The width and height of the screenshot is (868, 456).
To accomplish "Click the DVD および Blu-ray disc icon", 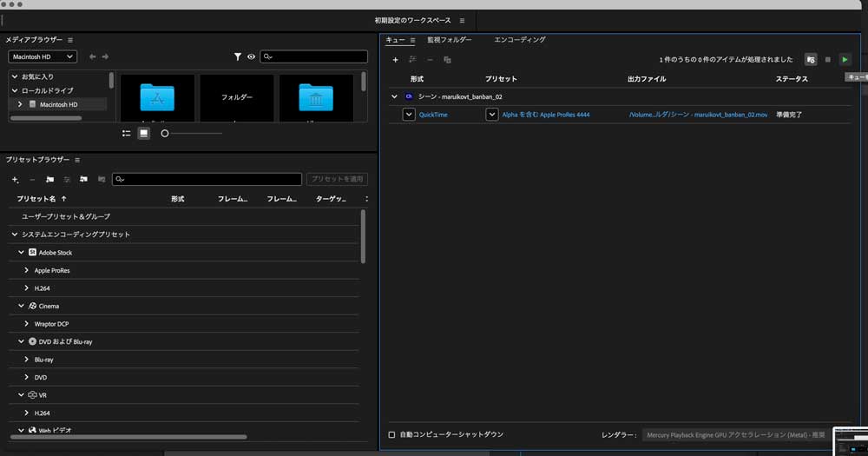I will click(33, 342).
